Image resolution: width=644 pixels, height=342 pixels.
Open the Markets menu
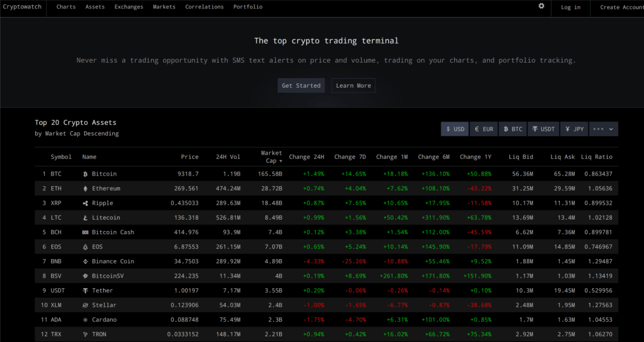click(x=164, y=7)
